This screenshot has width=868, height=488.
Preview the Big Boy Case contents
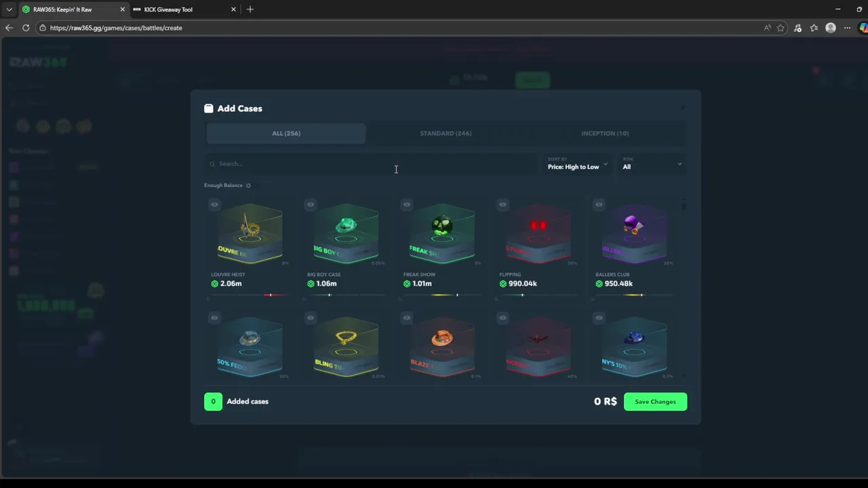(x=311, y=205)
